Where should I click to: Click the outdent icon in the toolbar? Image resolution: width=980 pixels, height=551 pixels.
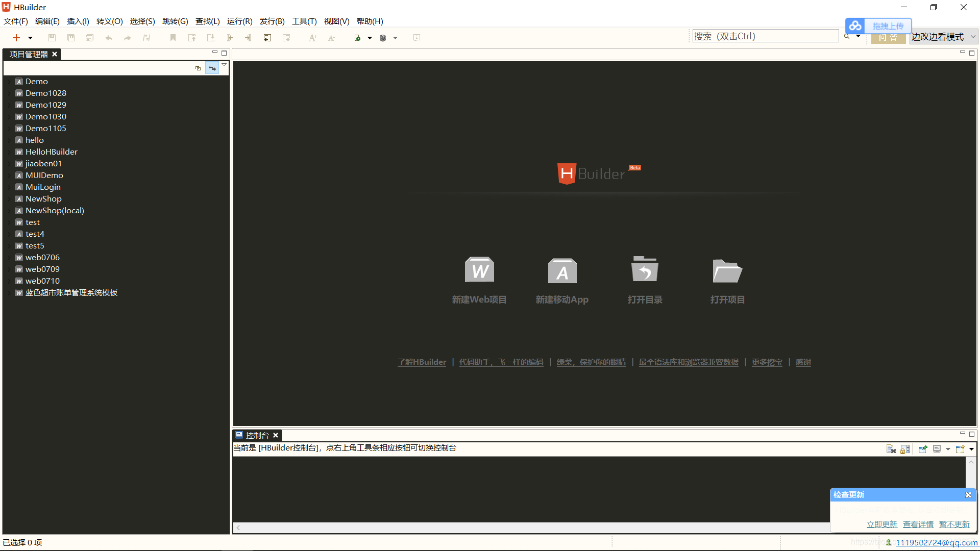point(230,38)
